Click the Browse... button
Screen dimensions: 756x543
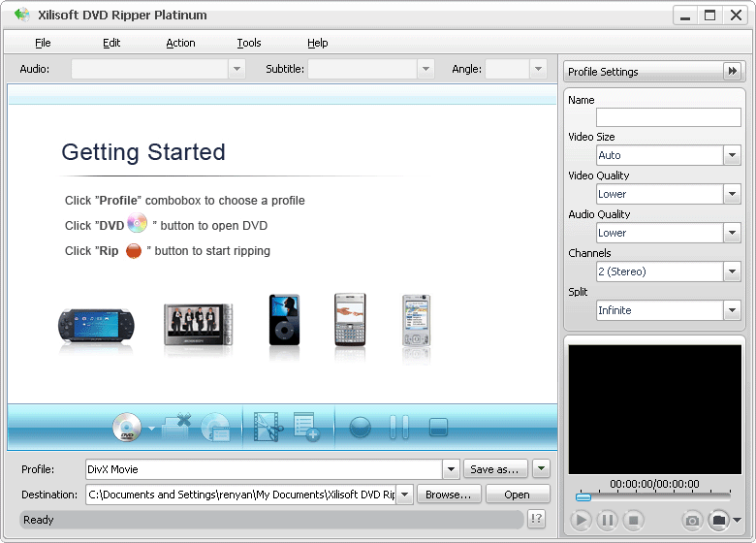click(x=449, y=495)
